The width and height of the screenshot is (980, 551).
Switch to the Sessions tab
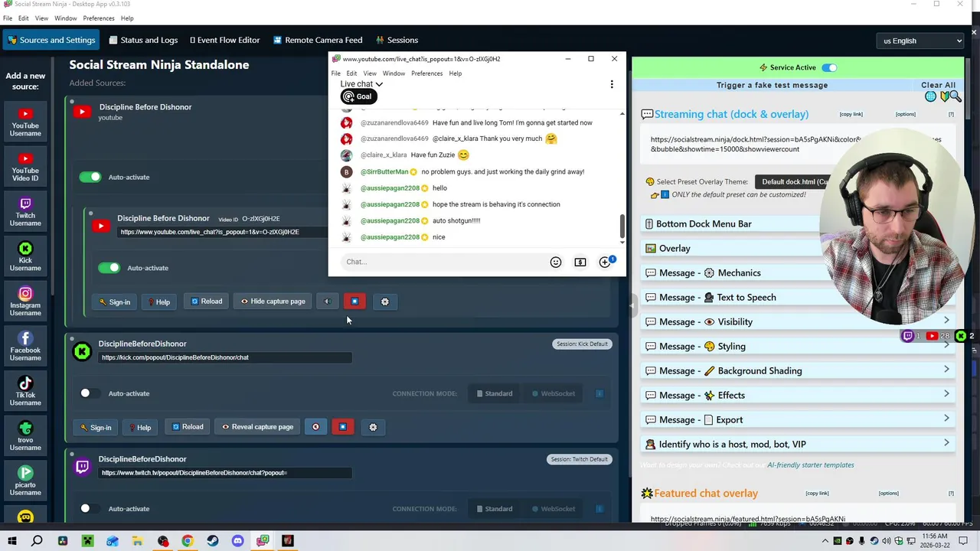click(397, 40)
